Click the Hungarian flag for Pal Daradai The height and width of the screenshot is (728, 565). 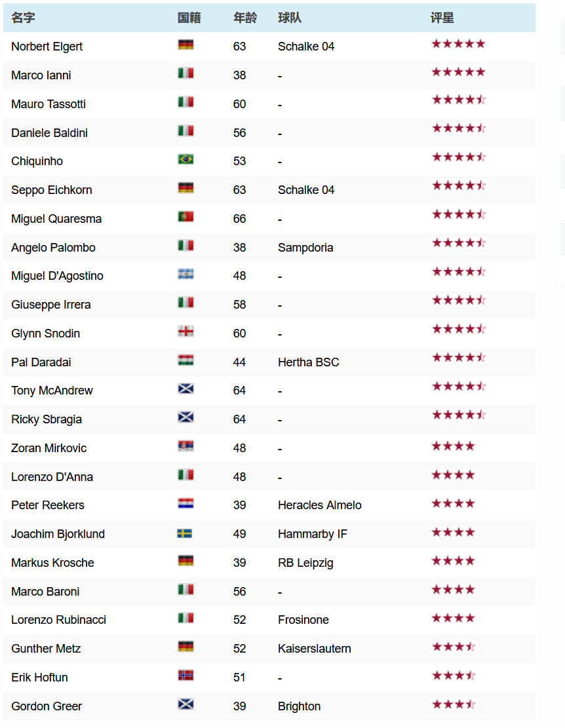[x=185, y=360]
